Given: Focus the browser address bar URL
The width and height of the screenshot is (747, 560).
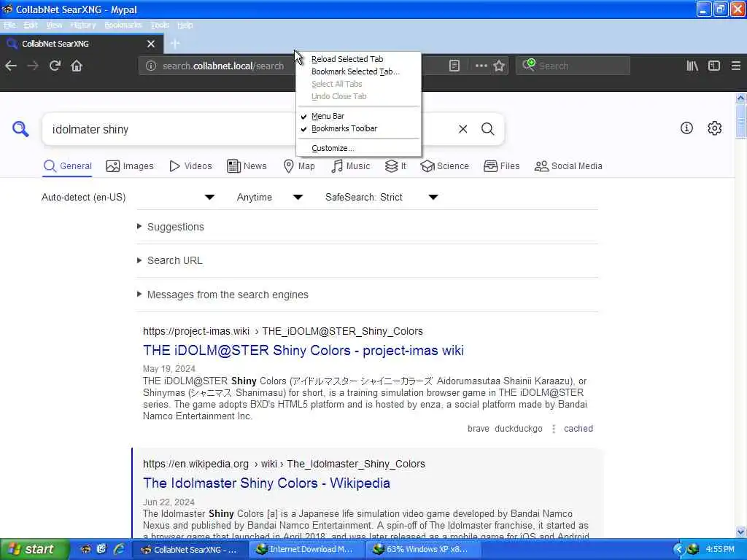Looking at the screenshot, I should [x=223, y=66].
